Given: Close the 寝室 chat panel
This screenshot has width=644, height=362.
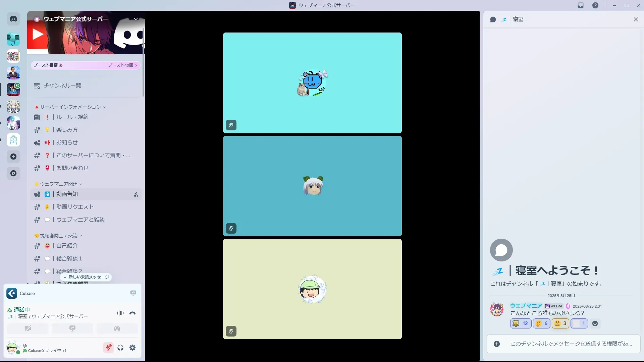Looking at the screenshot, I should click(x=636, y=19).
